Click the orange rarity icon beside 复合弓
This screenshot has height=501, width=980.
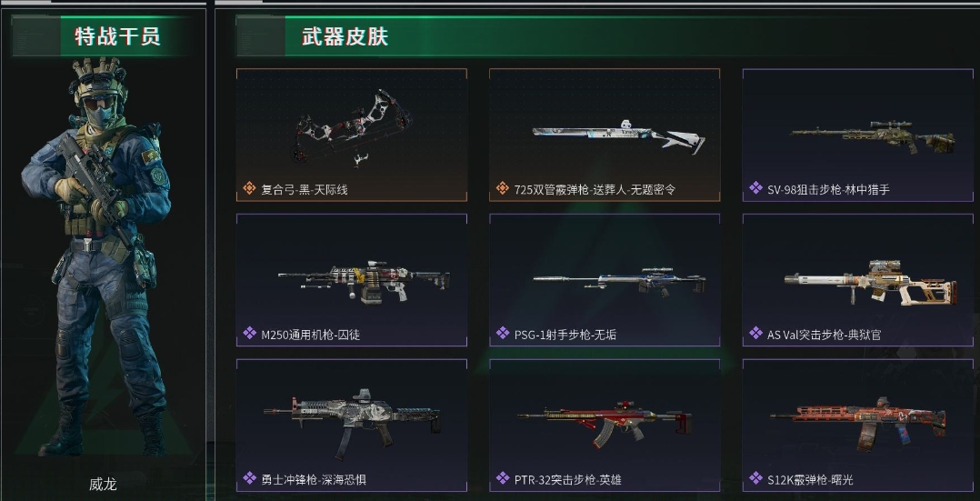pos(249,187)
